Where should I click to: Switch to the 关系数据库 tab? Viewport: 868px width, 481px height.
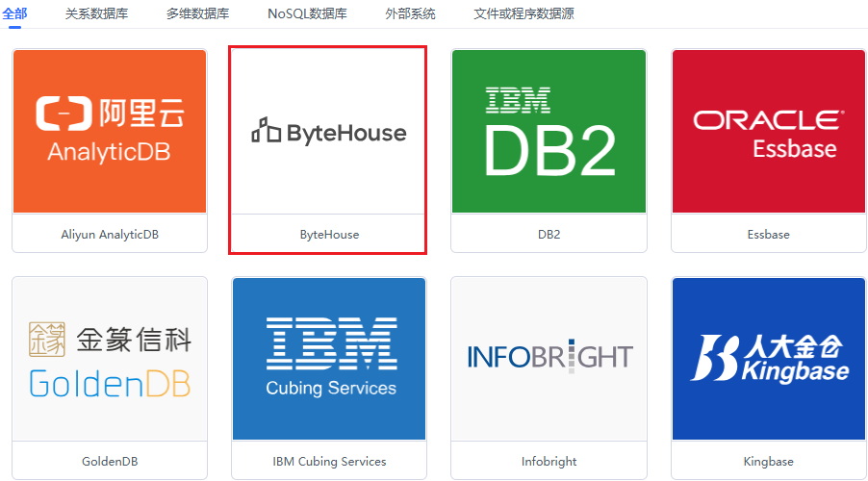(x=96, y=13)
